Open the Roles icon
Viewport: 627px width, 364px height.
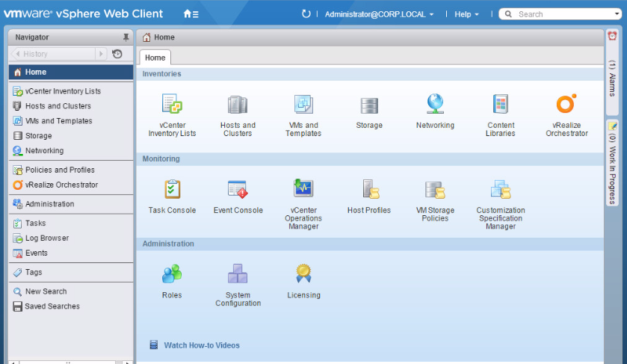[172, 274]
